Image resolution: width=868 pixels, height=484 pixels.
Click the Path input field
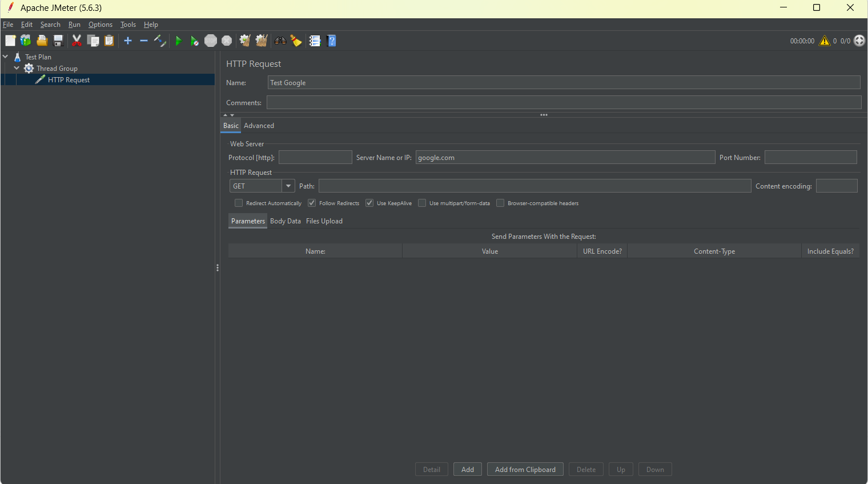tap(535, 186)
